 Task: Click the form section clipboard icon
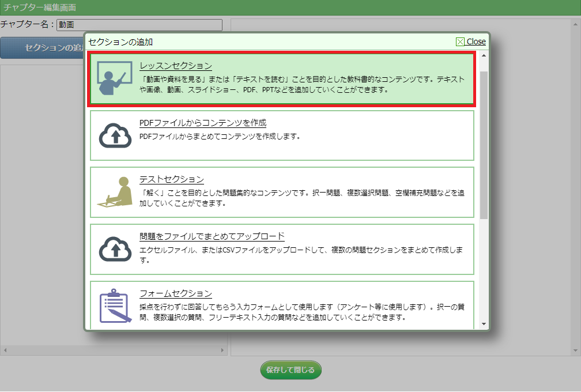pyautogui.click(x=115, y=306)
